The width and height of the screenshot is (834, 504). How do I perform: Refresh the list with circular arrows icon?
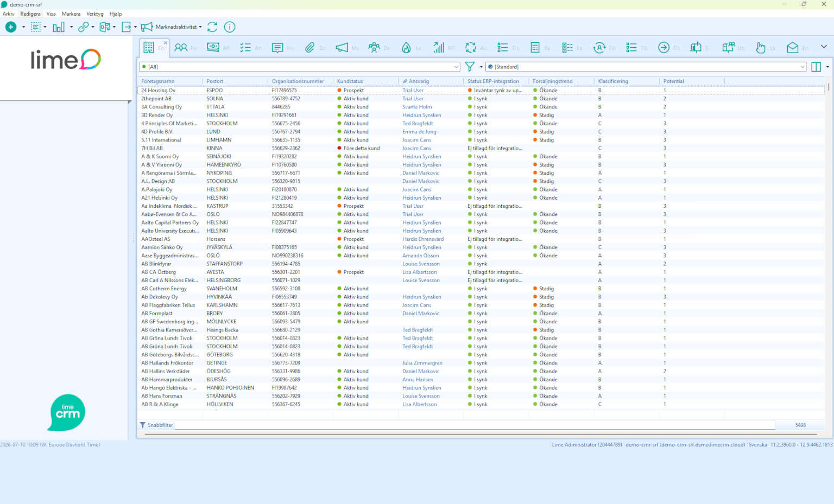pos(212,27)
